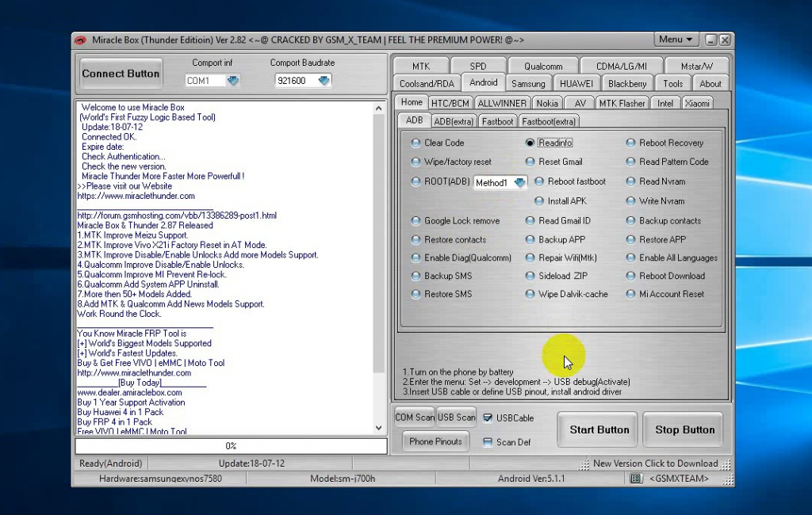The width and height of the screenshot is (812, 515).
Task: Toggle the USBCable checkbox
Action: click(488, 418)
